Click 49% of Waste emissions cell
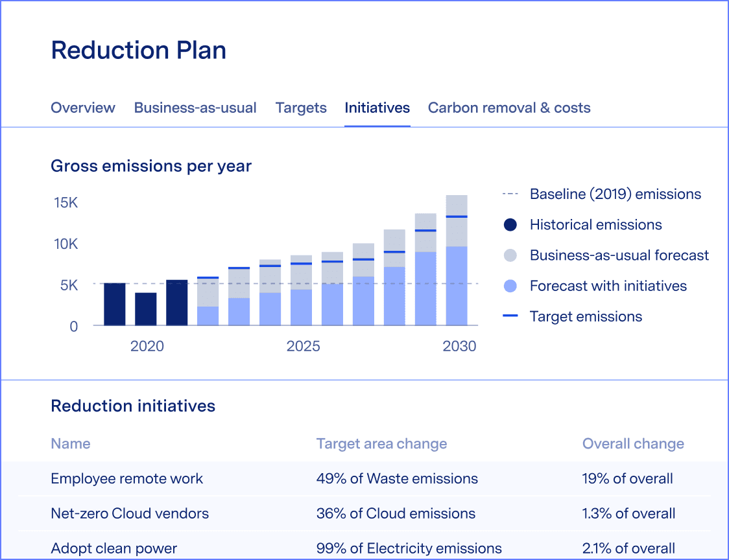Viewport: 729px width, 560px height. (397, 479)
